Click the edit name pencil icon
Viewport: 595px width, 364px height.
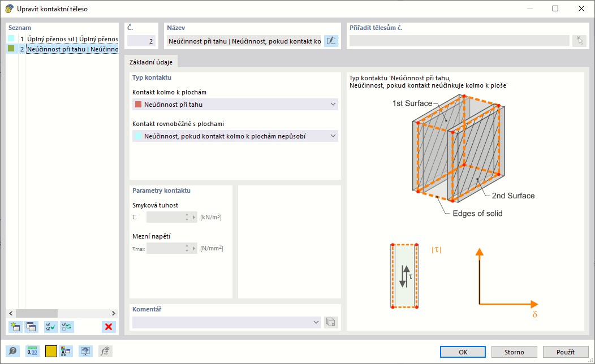click(x=331, y=41)
